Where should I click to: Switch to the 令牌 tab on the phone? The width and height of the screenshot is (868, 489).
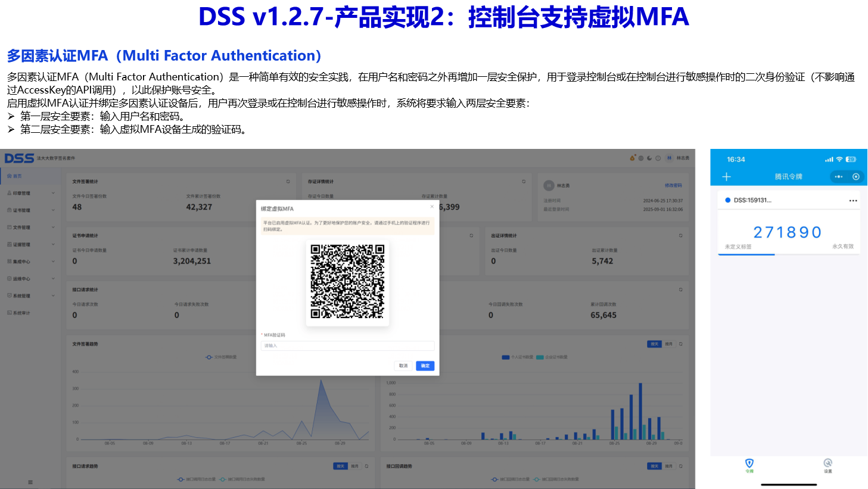point(749,466)
